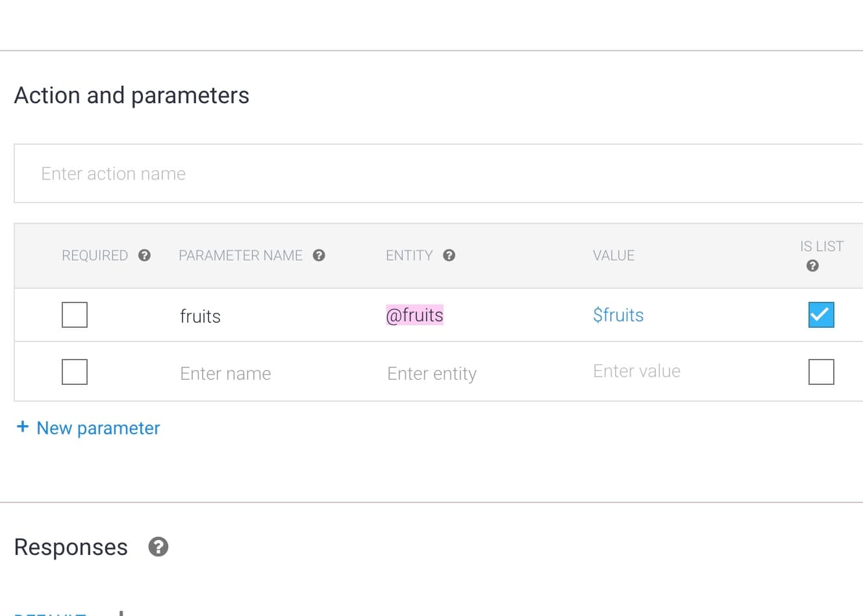The image size is (863, 616).
Task: Click the Enter name field
Action: (x=225, y=373)
